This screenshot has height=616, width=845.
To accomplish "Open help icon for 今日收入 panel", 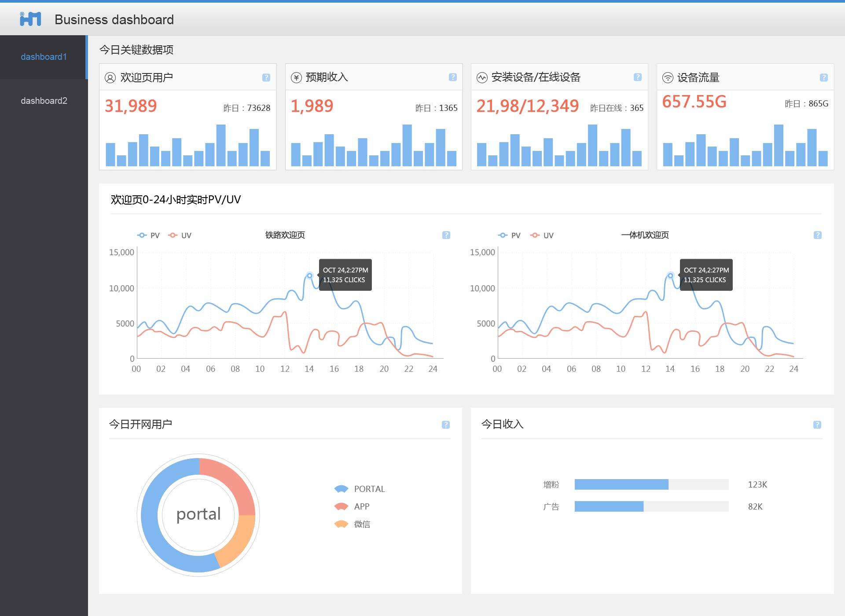I will [x=817, y=425].
